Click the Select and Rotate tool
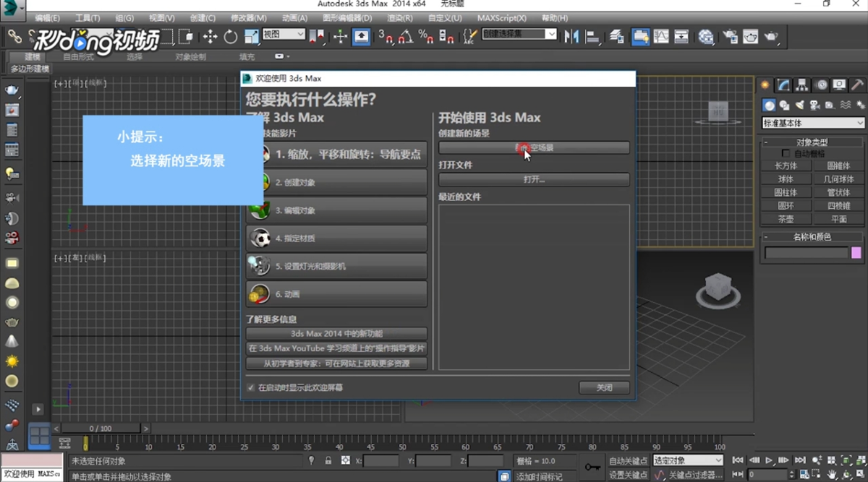 [230, 36]
